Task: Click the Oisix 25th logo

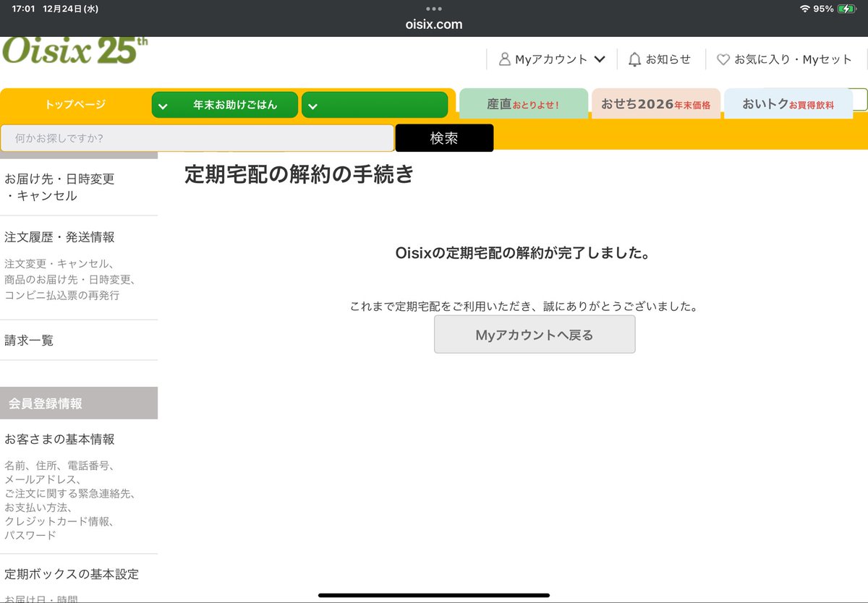Action: pos(75,51)
